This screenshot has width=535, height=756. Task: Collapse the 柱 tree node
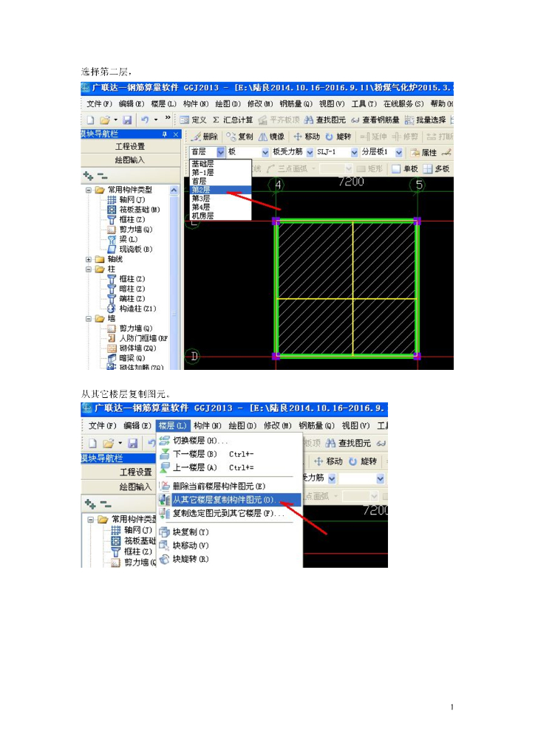(89, 269)
